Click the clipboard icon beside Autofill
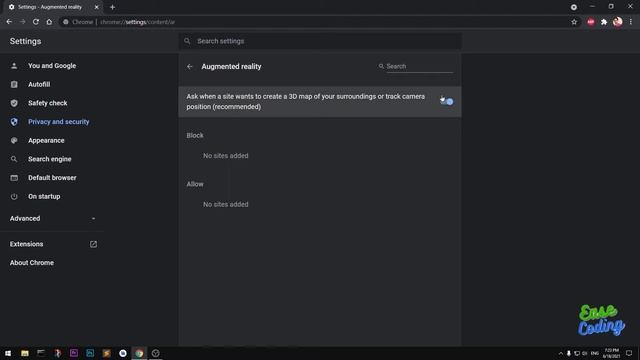Image resolution: width=640 pixels, height=360 pixels. pos(14,84)
